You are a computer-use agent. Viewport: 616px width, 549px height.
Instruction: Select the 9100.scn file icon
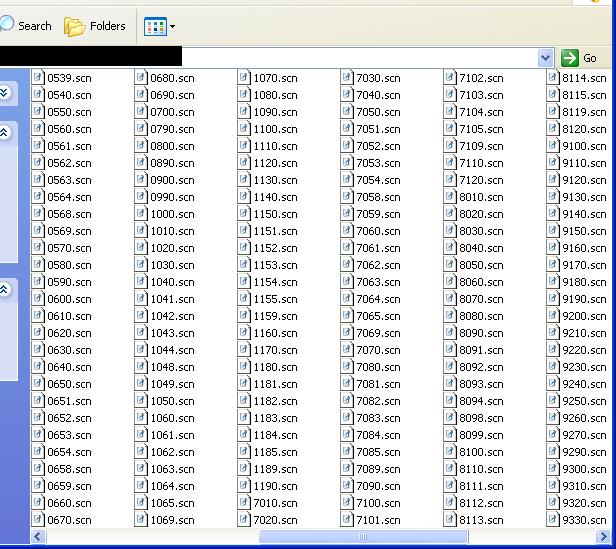pyautogui.click(x=552, y=145)
